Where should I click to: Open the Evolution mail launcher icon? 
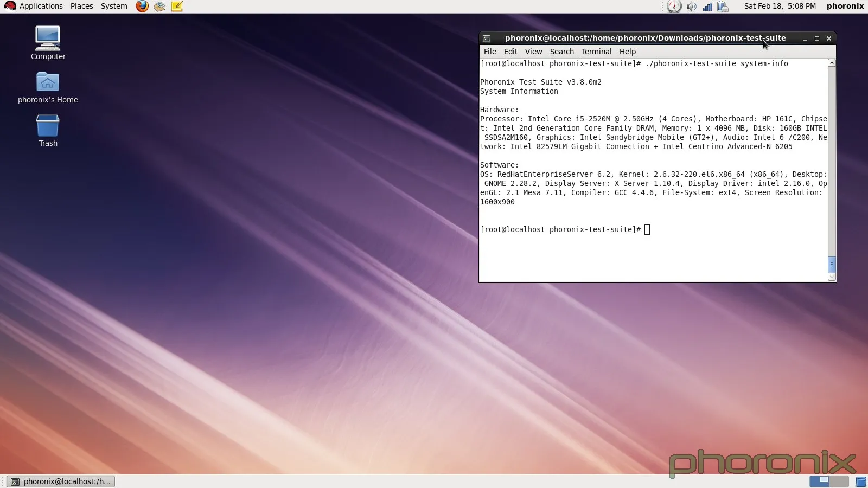pos(159,6)
